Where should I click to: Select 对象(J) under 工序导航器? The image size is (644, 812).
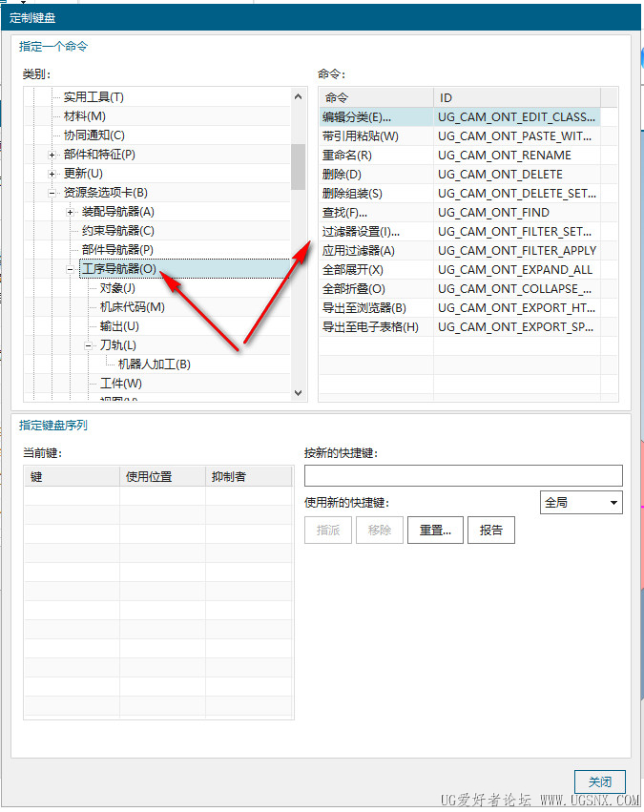117,288
